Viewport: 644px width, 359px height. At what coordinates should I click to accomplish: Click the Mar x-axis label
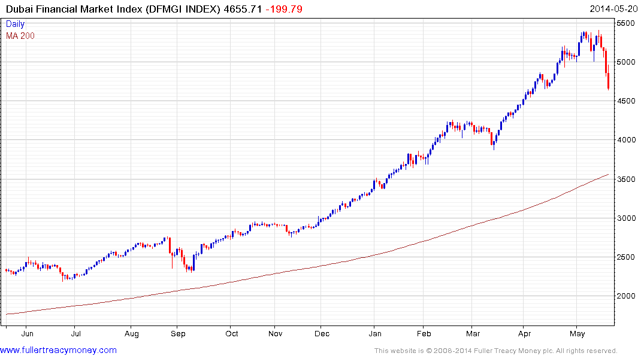473,333
